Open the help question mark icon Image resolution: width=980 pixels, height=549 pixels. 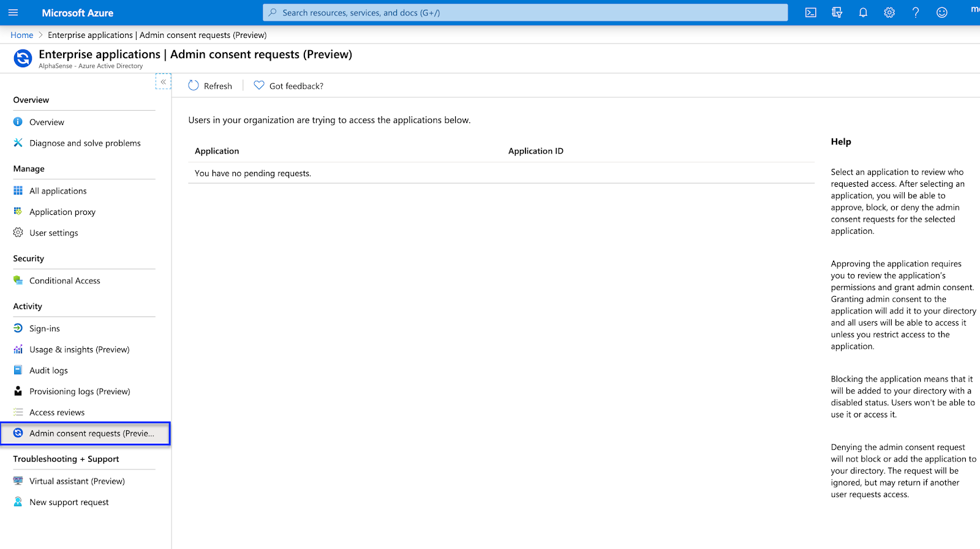click(916, 12)
